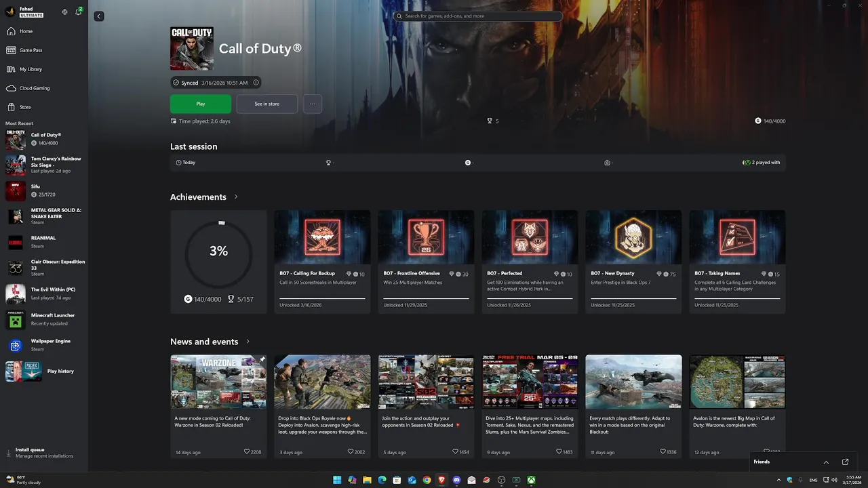Click the green Play button
This screenshot has height=488, width=868.
tap(201, 104)
